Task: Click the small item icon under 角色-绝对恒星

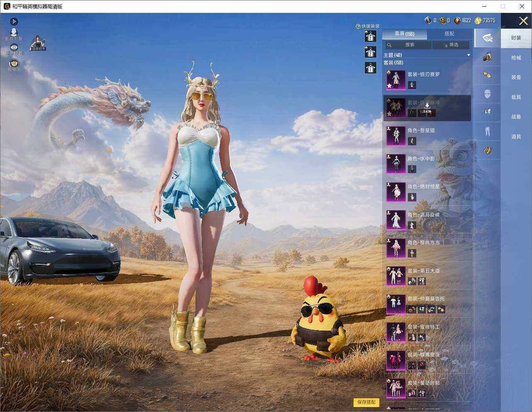Action: (412, 197)
